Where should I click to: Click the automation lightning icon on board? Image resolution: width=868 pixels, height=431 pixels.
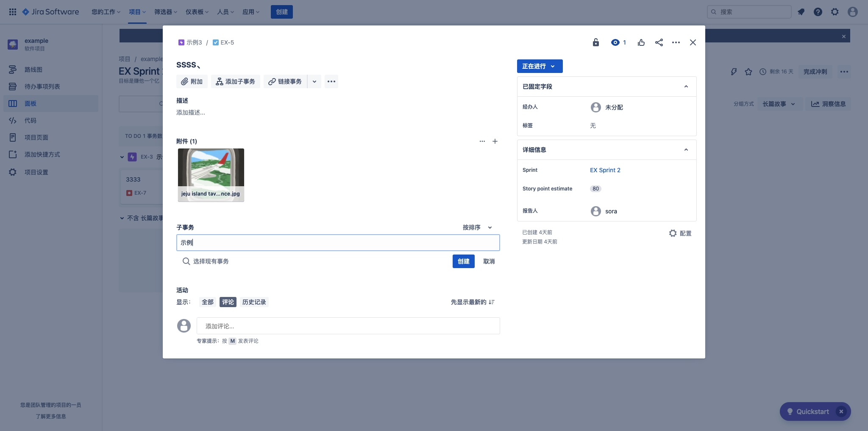[x=734, y=72]
